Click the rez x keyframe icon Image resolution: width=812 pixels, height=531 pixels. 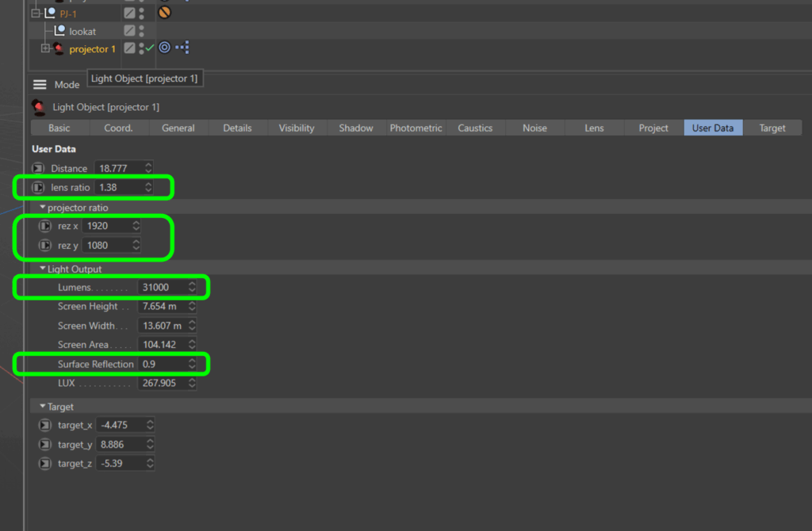pos(45,226)
